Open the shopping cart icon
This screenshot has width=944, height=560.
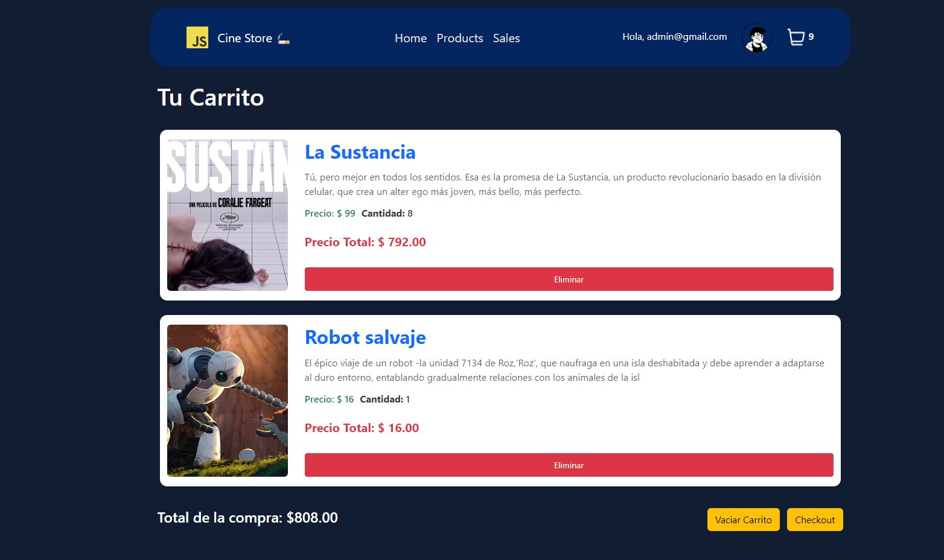(796, 37)
